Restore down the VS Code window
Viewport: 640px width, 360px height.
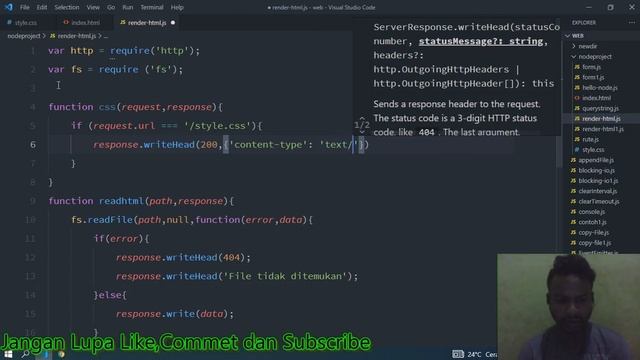tap(611, 7)
